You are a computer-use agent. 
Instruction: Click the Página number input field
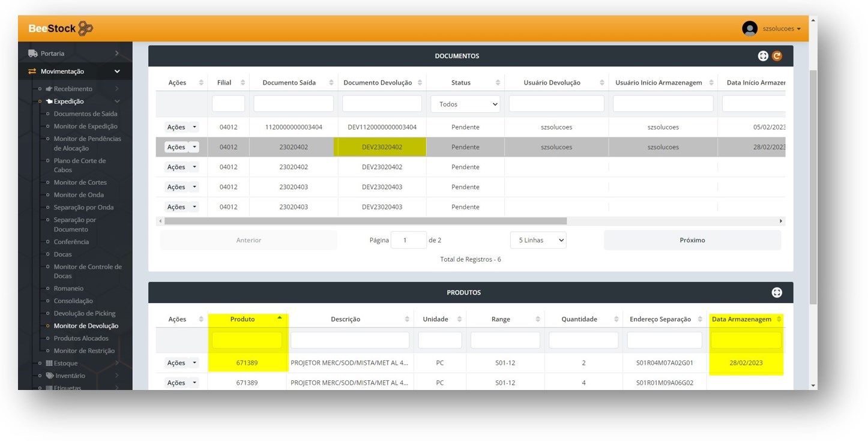tap(408, 240)
